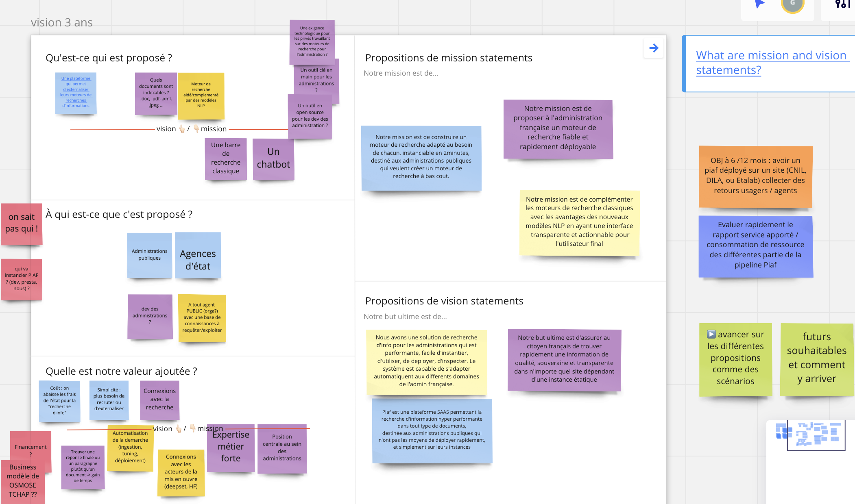Select blue note 'Piaf est une plateforme SAAS'
This screenshot has height=504, width=855.
pos(432,431)
